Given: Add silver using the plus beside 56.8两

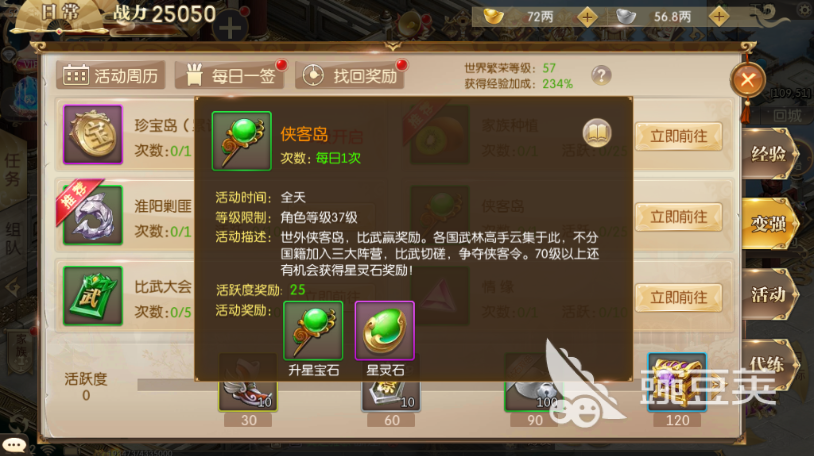Looking at the screenshot, I should [x=719, y=17].
